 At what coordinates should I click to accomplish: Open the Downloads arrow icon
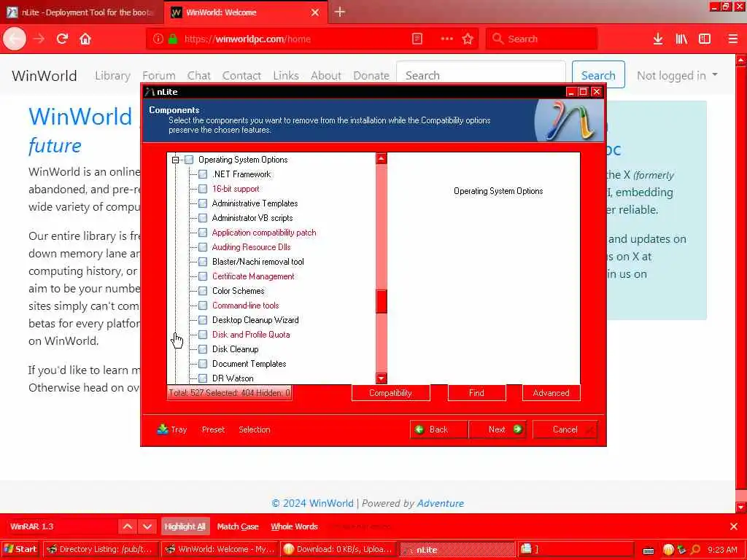coord(658,39)
